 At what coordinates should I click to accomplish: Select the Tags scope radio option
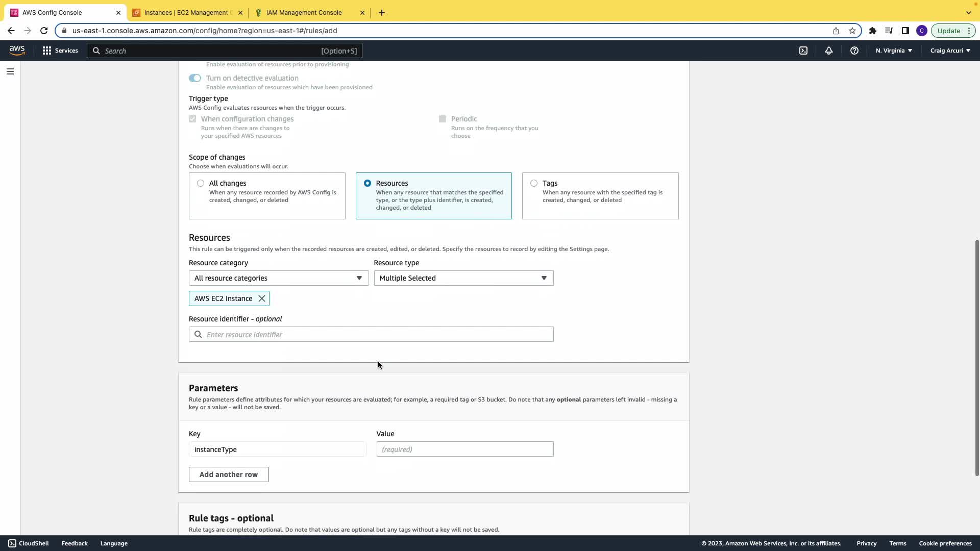(x=534, y=183)
